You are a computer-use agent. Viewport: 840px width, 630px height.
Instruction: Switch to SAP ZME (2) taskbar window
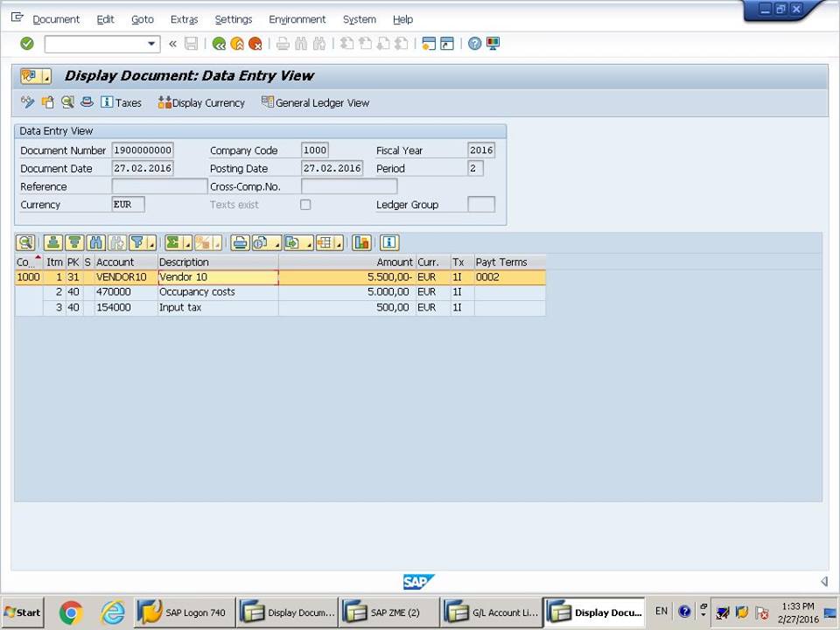(x=388, y=612)
